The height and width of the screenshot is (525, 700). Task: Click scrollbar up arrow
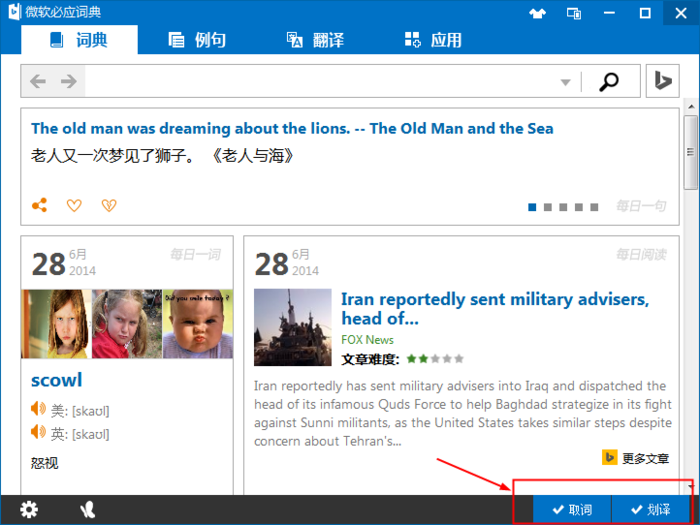tap(691, 106)
